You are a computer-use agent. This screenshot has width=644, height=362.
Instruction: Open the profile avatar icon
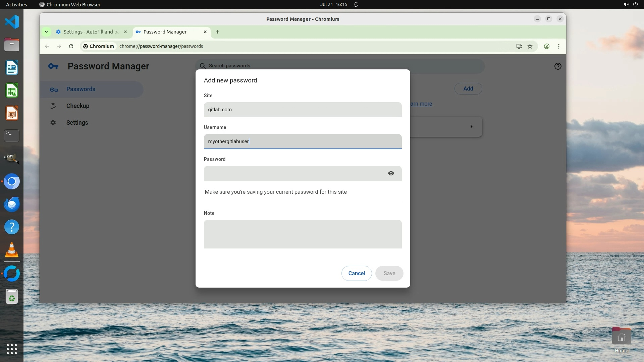click(x=547, y=46)
